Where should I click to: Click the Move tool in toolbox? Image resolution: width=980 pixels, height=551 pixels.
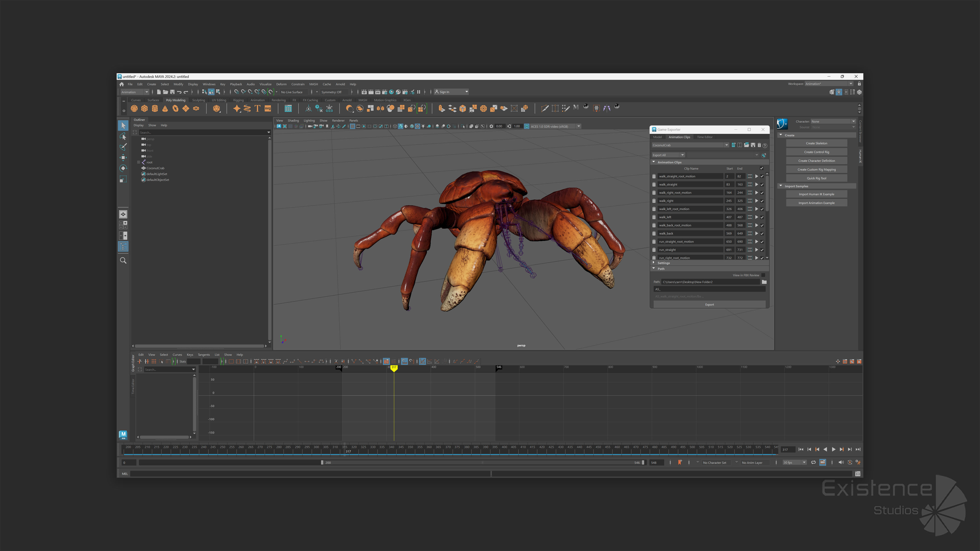pos(123,157)
